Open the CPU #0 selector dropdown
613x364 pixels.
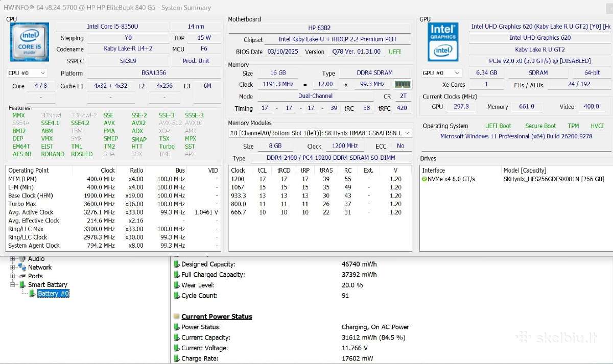pyautogui.click(x=27, y=73)
